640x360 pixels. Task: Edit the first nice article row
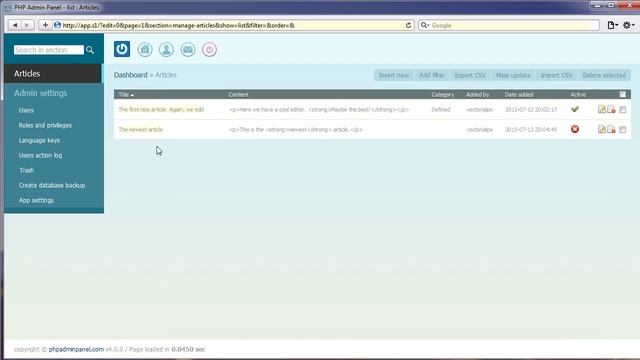point(602,109)
